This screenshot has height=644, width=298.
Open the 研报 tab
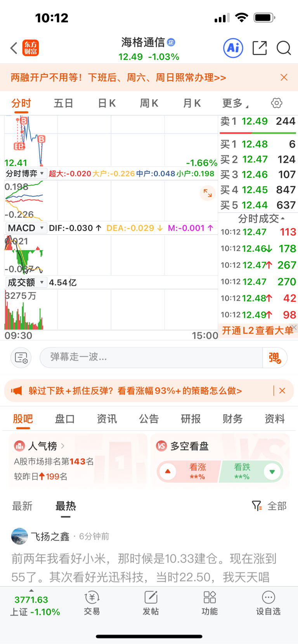191,419
